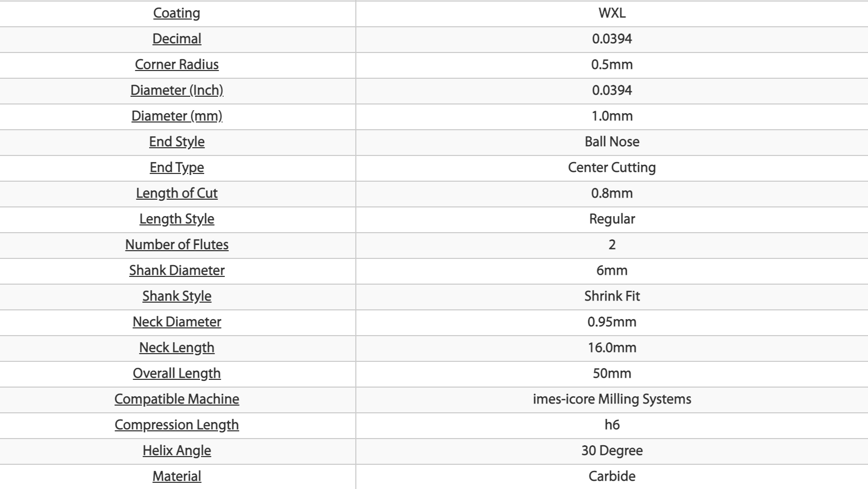Open the Helix Angle link
This screenshot has height=489, width=868.
coord(176,451)
